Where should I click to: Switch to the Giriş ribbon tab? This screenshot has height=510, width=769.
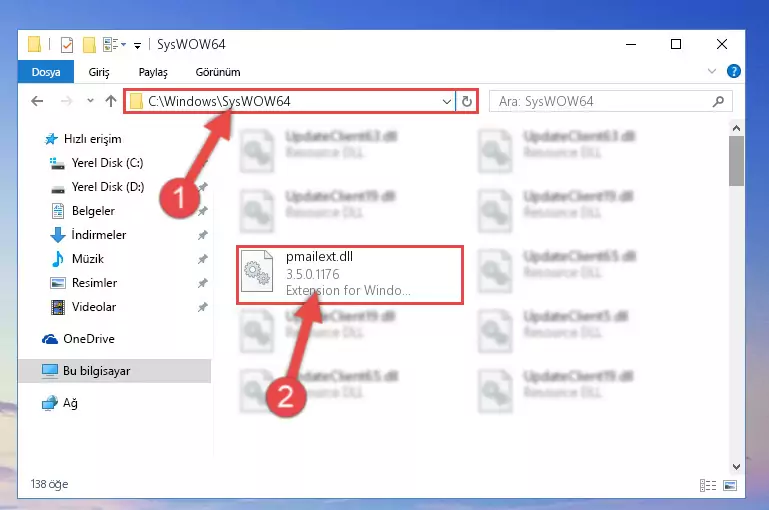[x=99, y=72]
